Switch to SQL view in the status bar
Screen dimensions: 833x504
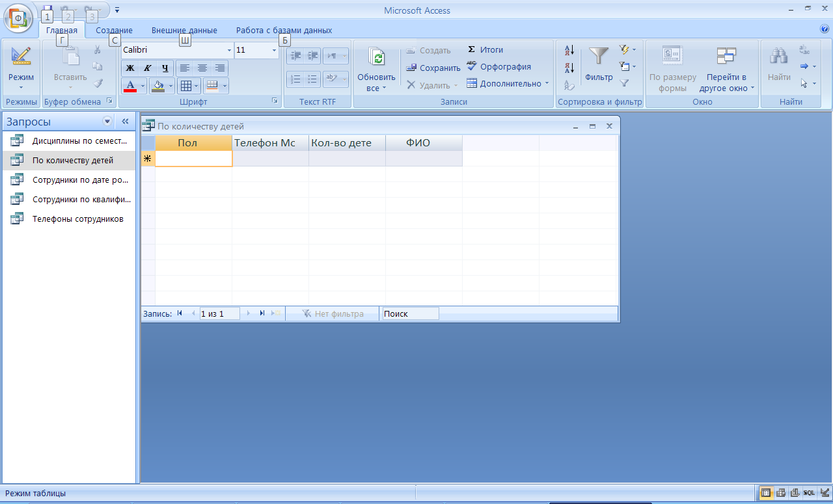tap(809, 493)
